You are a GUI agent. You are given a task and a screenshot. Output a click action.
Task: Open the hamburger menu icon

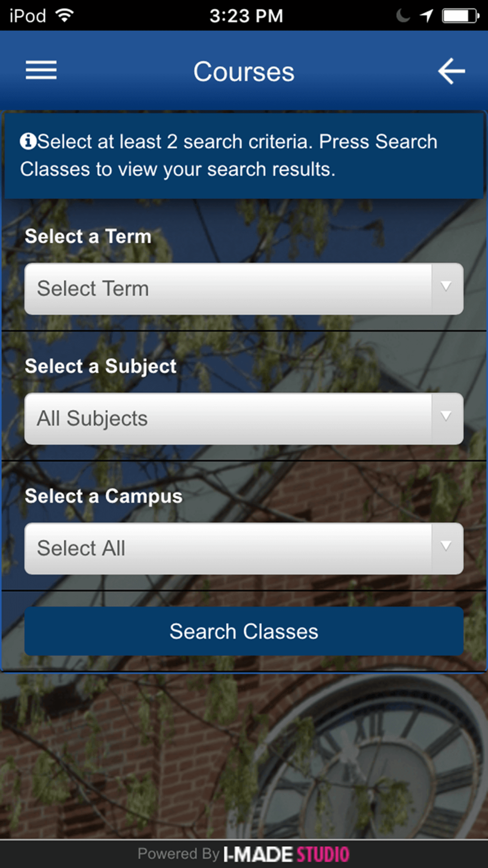pyautogui.click(x=41, y=70)
